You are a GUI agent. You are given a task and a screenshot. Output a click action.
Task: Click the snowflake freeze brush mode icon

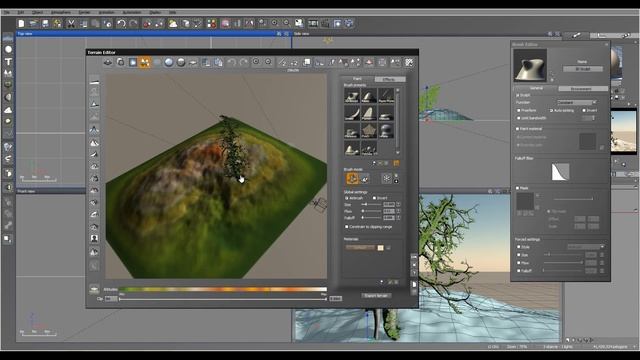point(386,178)
